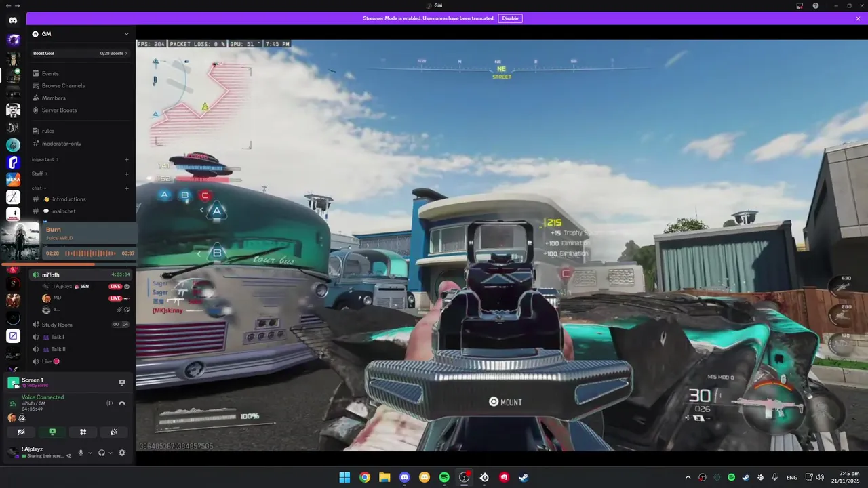Disable Streamer Mode

(x=510, y=18)
